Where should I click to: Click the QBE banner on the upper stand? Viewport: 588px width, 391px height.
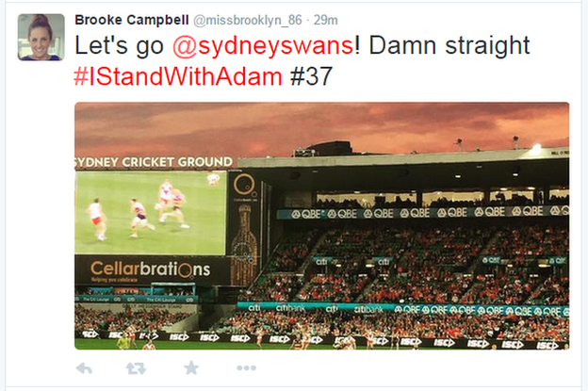point(422,213)
